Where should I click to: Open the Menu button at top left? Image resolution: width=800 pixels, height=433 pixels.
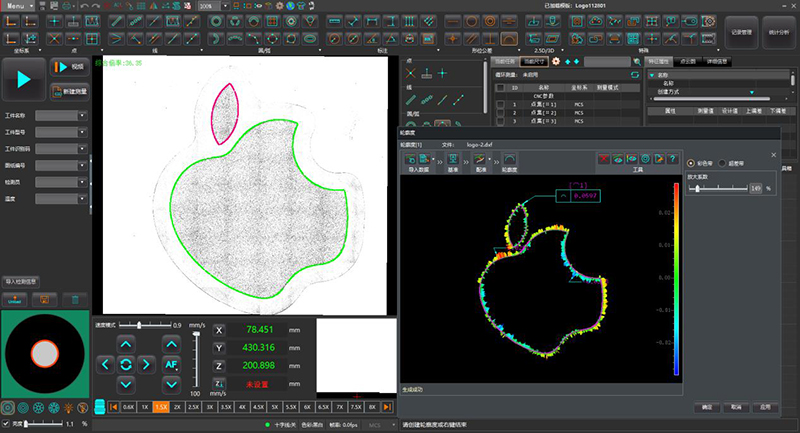click(x=18, y=6)
